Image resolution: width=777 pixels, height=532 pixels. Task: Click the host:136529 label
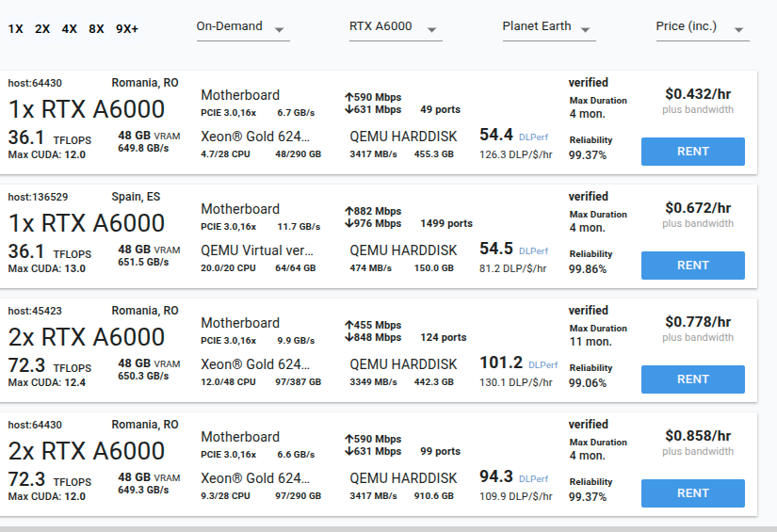pyautogui.click(x=38, y=197)
